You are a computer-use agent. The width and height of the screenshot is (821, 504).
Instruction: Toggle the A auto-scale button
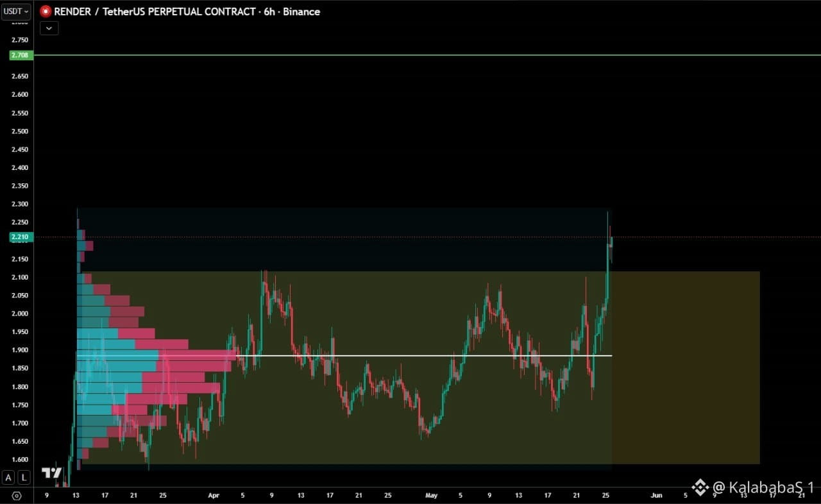pos(8,477)
